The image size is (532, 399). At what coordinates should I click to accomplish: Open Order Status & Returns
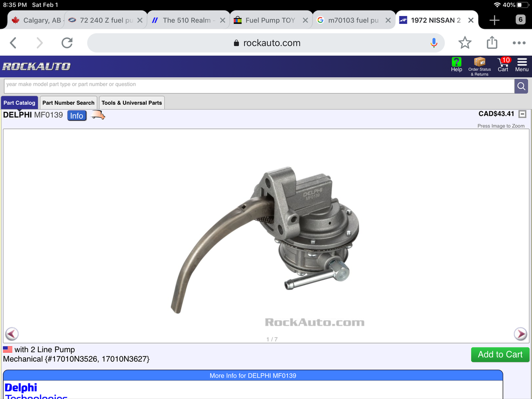click(x=479, y=66)
